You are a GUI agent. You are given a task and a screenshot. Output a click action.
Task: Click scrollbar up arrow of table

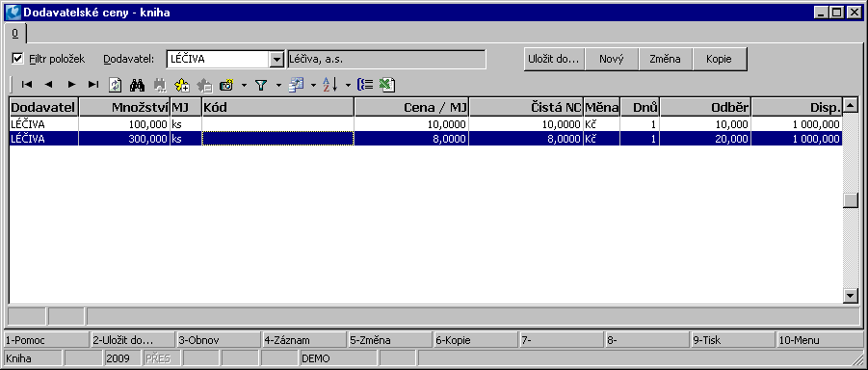click(850, 105)
